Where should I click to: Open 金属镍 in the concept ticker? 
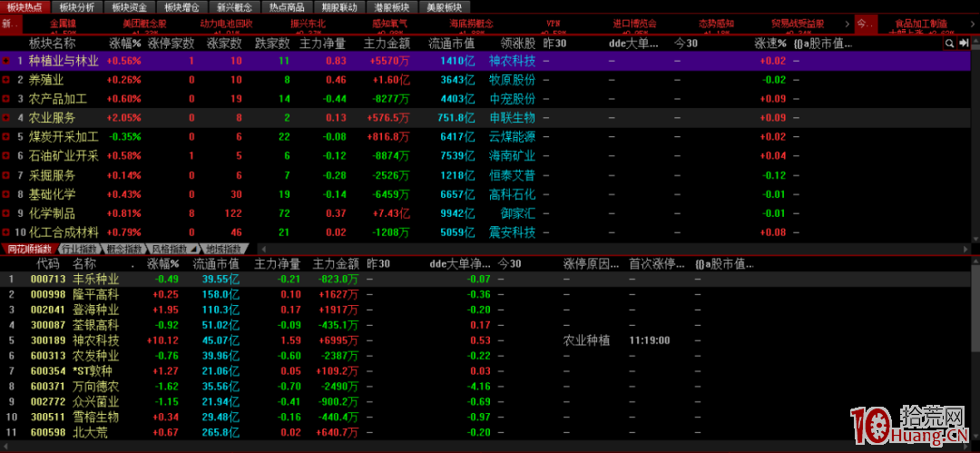coord(64,24)
